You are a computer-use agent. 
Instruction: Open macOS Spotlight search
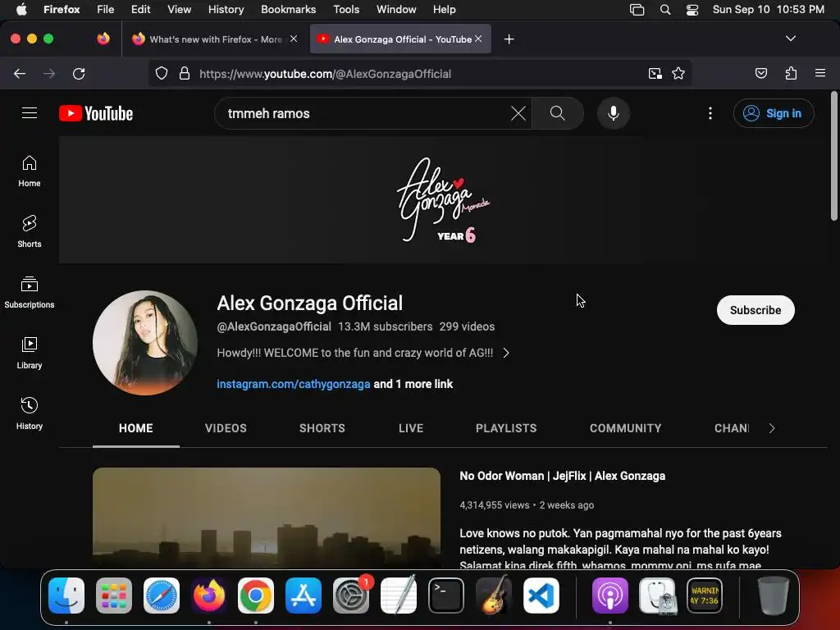[664, 10]
